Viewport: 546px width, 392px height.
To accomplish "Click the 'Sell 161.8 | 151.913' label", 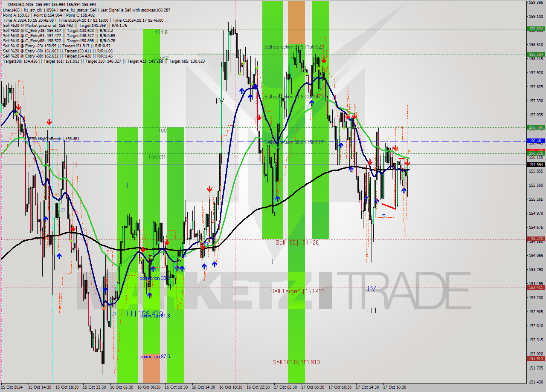I will pos(296,362).
